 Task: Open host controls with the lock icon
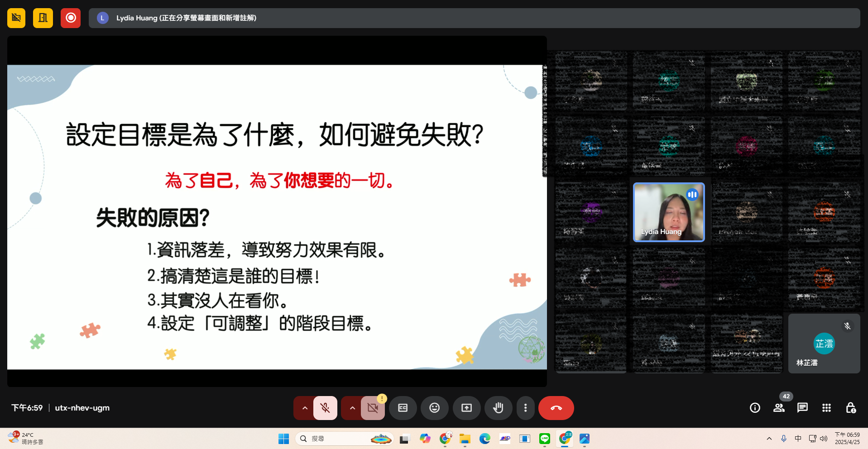coord(851,408)
